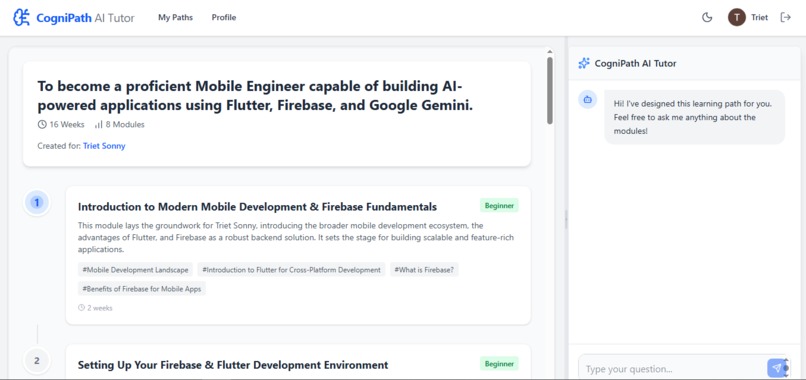
Task: Select #Introduction to Flutter for Cross-Platform Development tag
Action: point(291,269)
